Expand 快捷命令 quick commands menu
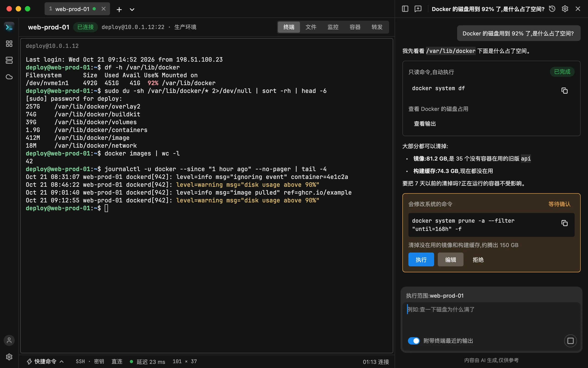Image resolution: width=588 pixels, height=368 pixels. (45, 361)
